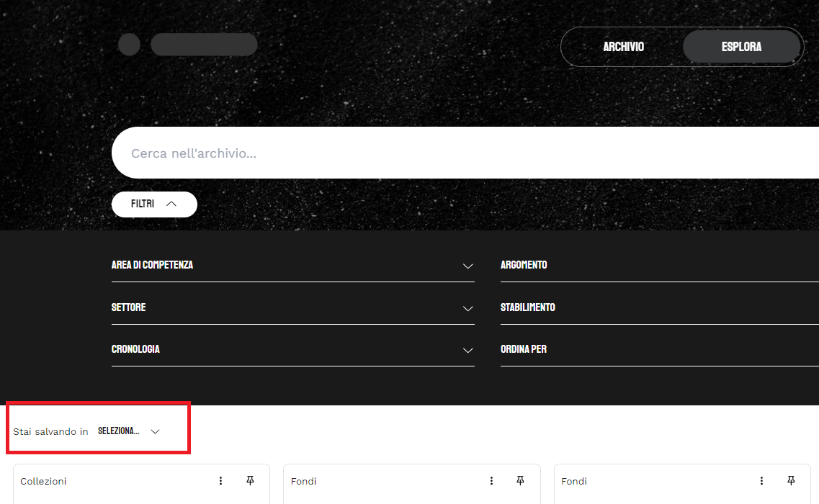
Task: Open three-dot menu on the middle Fondi card
Action: [492, 481]
